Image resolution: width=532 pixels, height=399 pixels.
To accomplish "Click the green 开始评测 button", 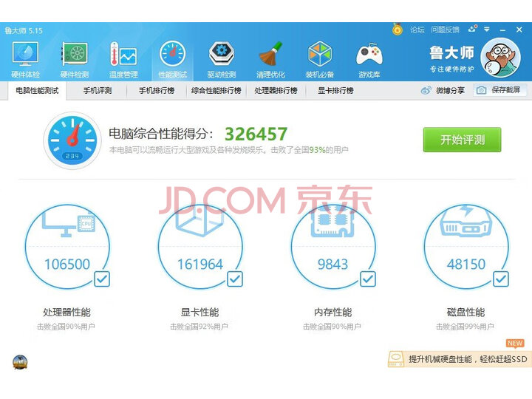I will tap(462, 140).
